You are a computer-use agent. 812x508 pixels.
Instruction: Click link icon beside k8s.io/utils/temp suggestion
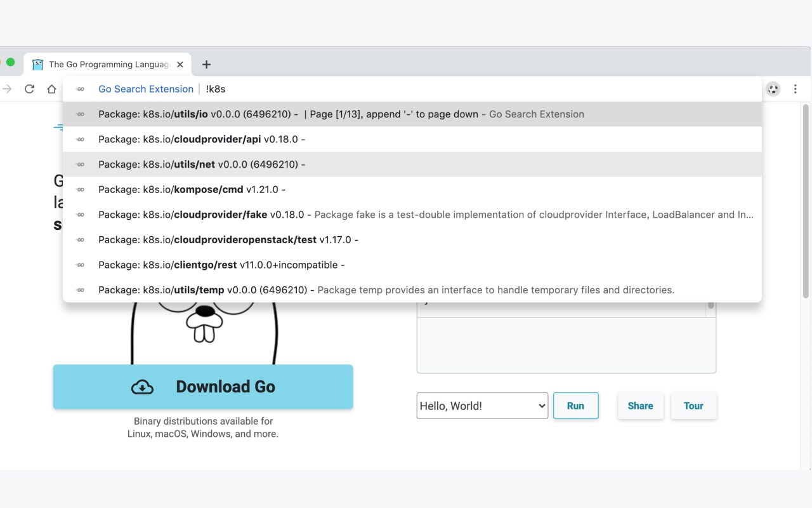pyautogui.click(x=80, y=290)
